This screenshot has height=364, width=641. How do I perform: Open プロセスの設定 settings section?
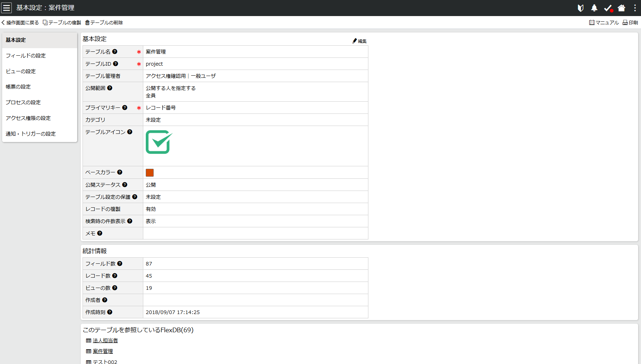click(23, 102)
